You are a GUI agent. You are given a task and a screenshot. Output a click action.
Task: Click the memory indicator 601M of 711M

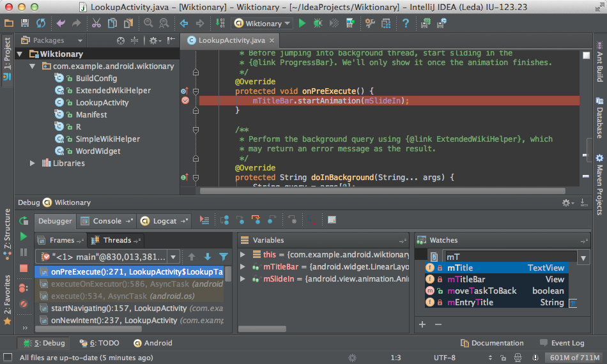[574, 358]
